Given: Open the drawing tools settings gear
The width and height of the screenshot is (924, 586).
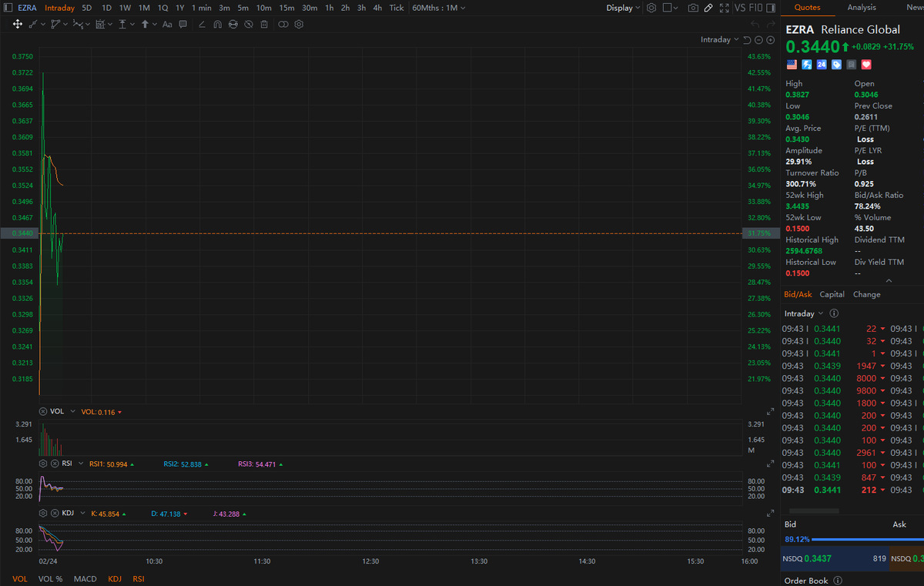Looking at the screenshot, I should pyautogui.click(x=299, y=25).
